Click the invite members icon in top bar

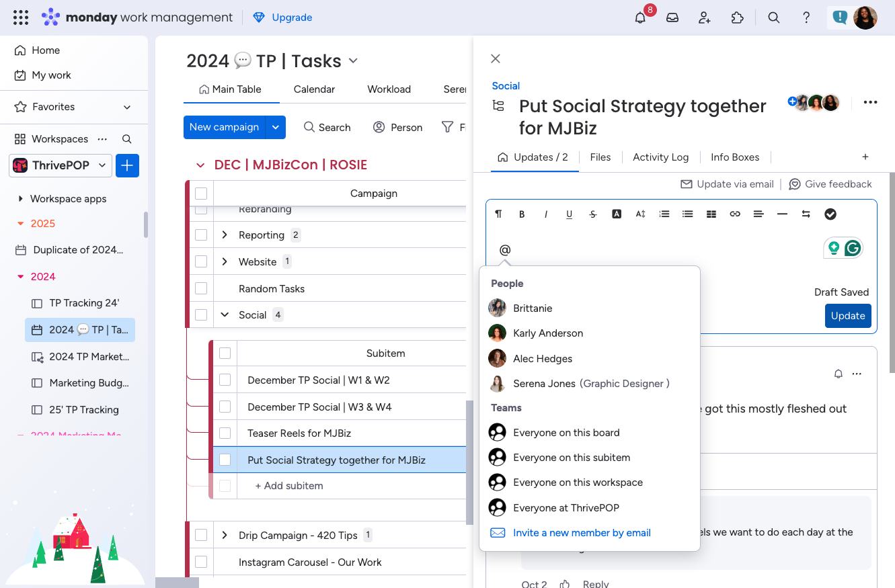(x=705, y=18)
